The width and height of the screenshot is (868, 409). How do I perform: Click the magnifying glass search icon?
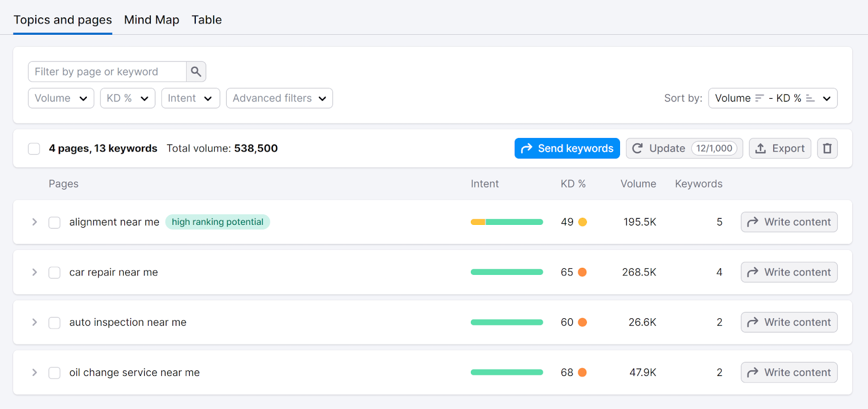pyautogui.click(x=196, y=72)
